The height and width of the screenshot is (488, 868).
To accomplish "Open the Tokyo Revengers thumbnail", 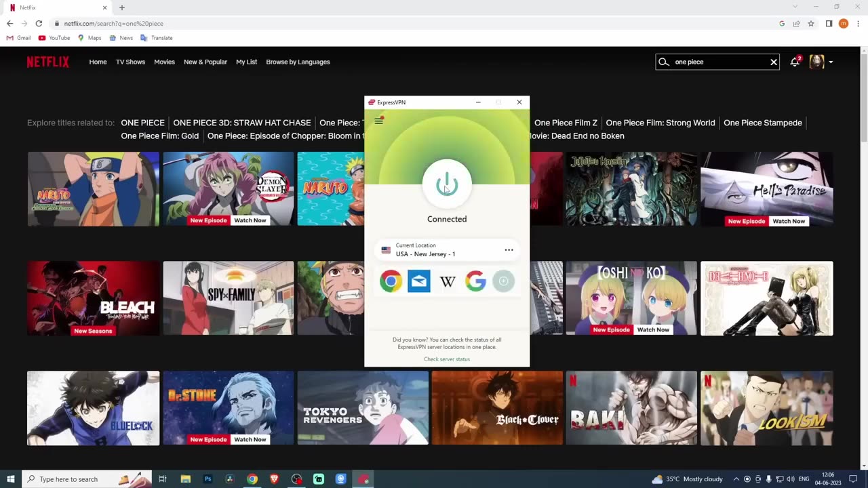I will [x=363, y=408].
